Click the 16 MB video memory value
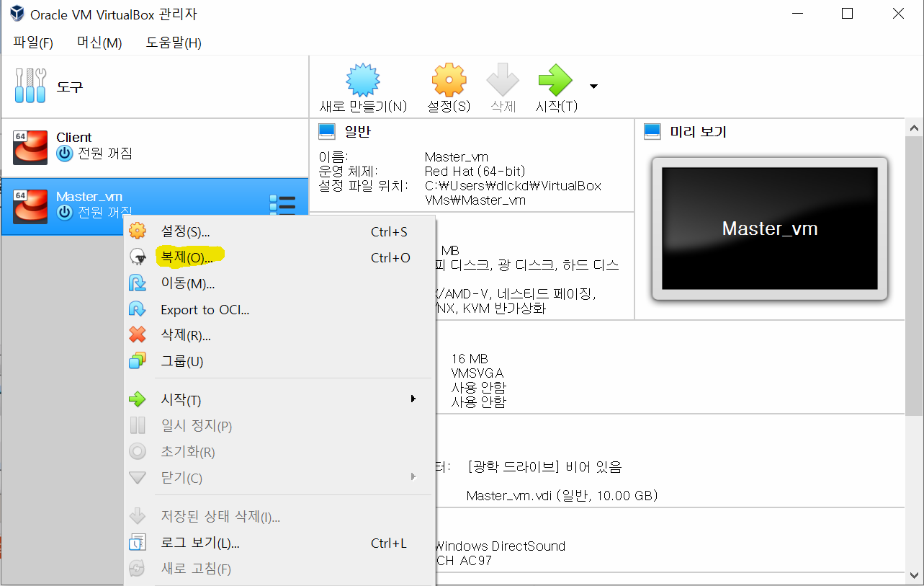The image size is (924, 586). 470,358
